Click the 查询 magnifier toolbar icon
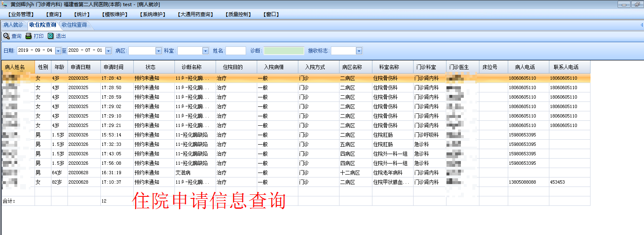Image resolution: width=644 pixels, height=235 pixels. click(7, 36)
